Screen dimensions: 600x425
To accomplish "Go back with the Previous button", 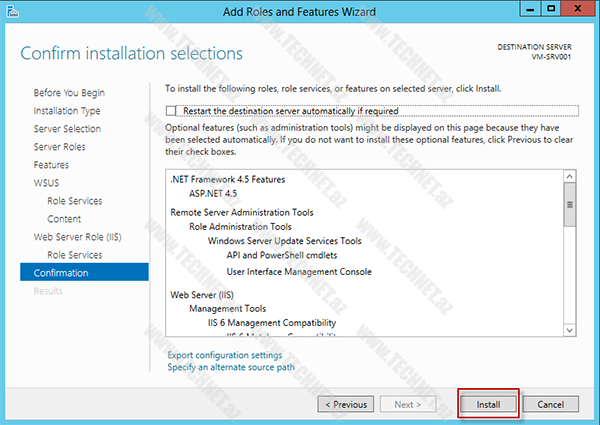I will click(x=346, y=404).
